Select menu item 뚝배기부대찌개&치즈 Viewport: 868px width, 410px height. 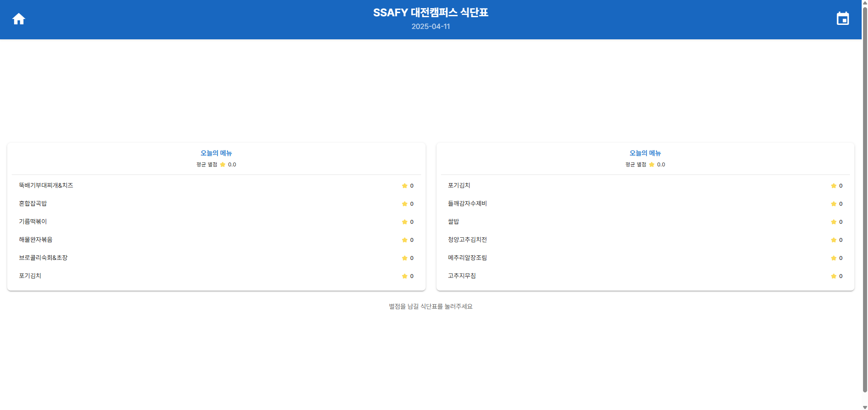coord(46,185)
